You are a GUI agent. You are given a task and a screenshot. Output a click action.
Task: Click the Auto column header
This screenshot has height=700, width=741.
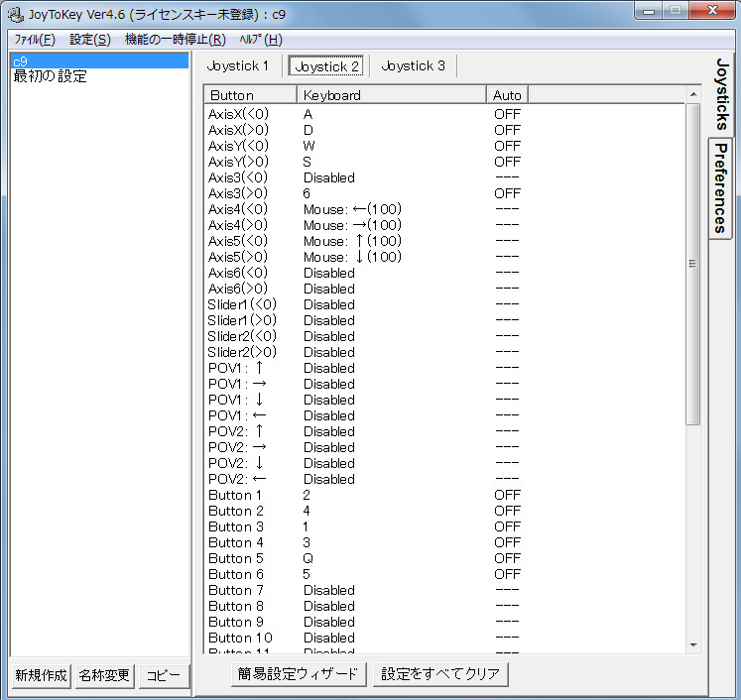[507, 95]
